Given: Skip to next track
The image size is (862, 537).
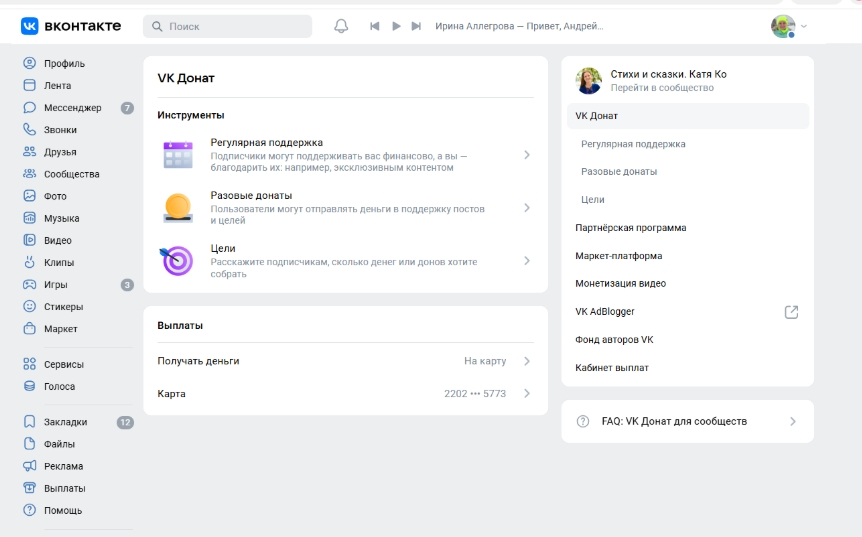Looking at the screenshot, I should pyautogui.click(x=416, y=26).
